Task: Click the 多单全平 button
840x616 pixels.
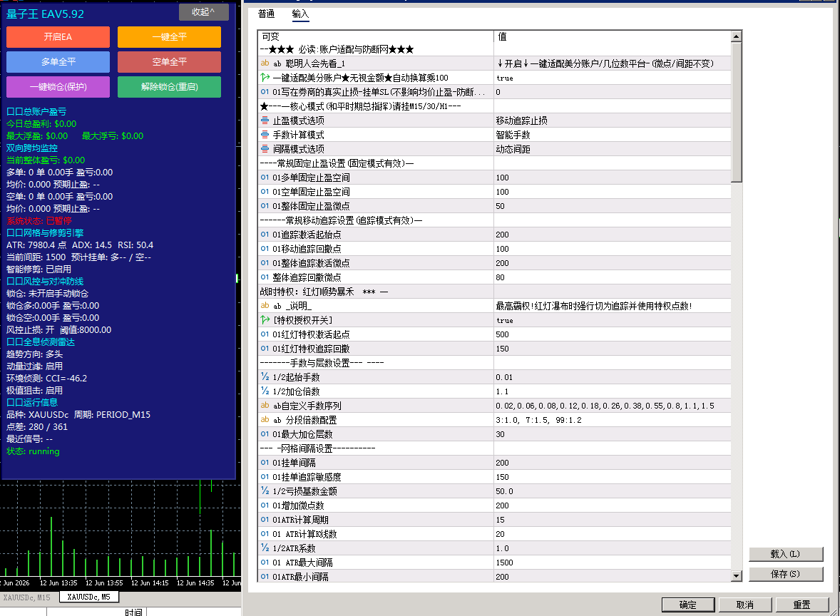Action: pyautogui.click(x=58, y=61)
